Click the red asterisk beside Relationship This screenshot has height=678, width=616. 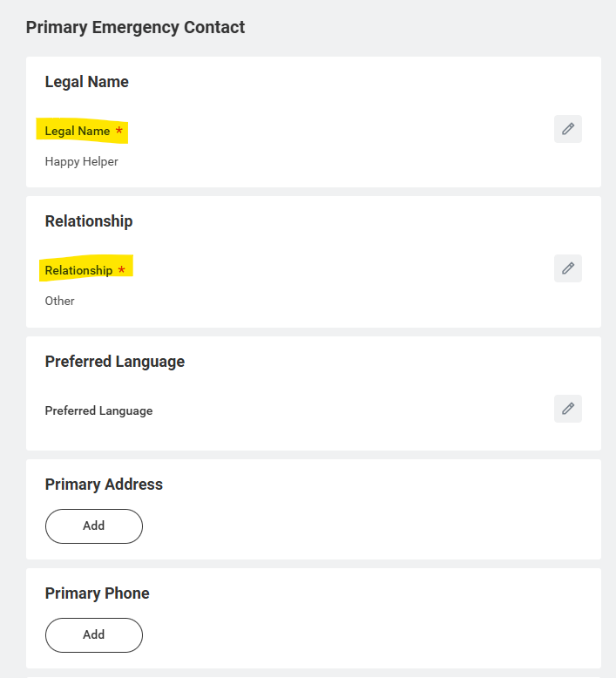point(121,270)
